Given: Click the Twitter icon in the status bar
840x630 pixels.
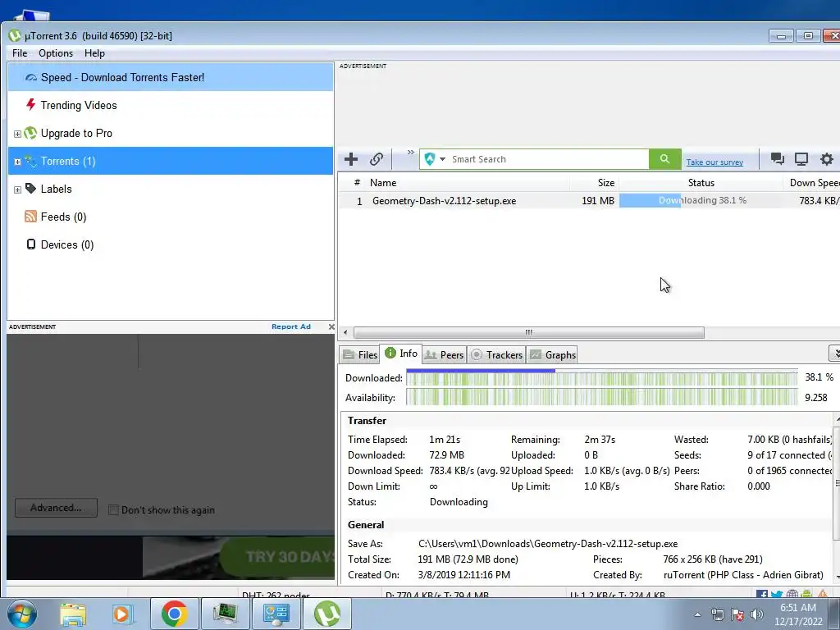Looking at the screenshot, I should click(x=777, y=595).
